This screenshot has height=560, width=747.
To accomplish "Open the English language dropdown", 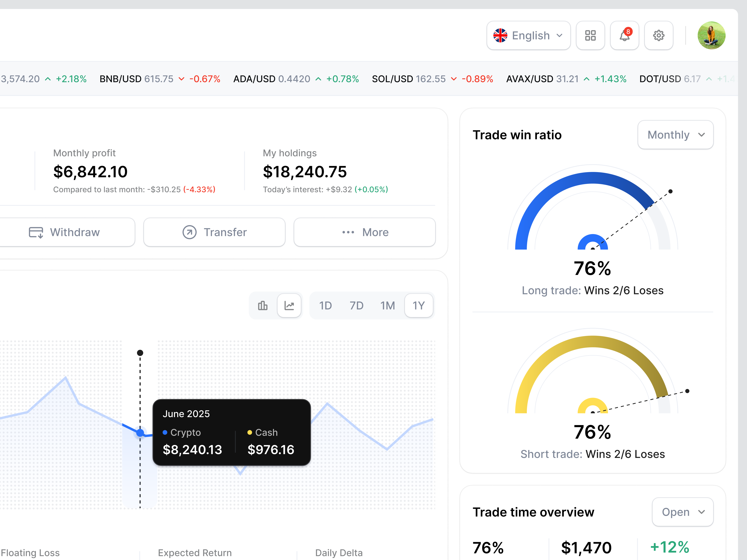I will 529,35.
